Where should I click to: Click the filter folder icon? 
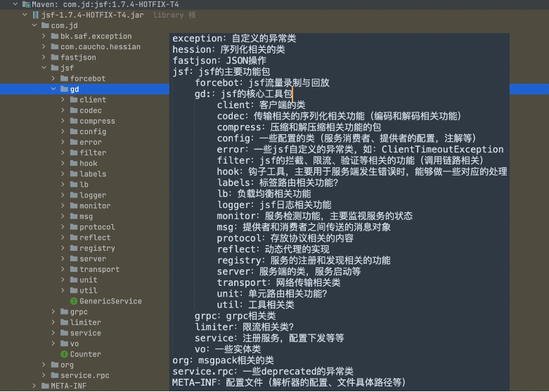[74, 152]
